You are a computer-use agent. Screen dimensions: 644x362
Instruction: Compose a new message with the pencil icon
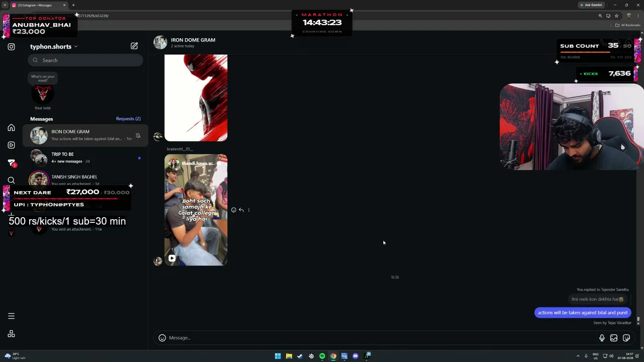pos(134,46)
